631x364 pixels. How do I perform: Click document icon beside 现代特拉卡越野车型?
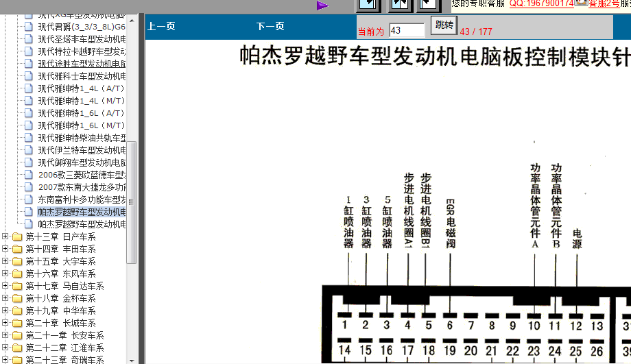click(x=29, y=51)
